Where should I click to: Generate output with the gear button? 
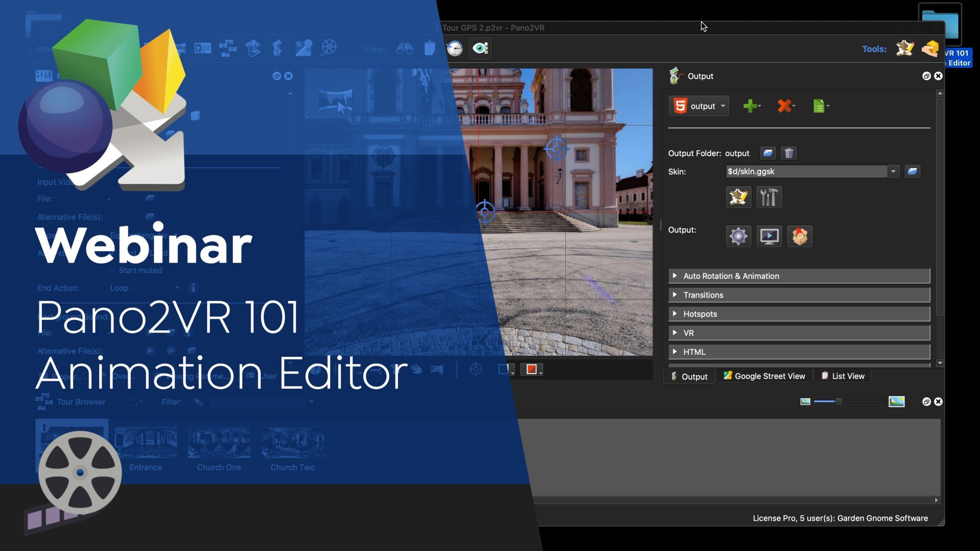tap(738, 236)
